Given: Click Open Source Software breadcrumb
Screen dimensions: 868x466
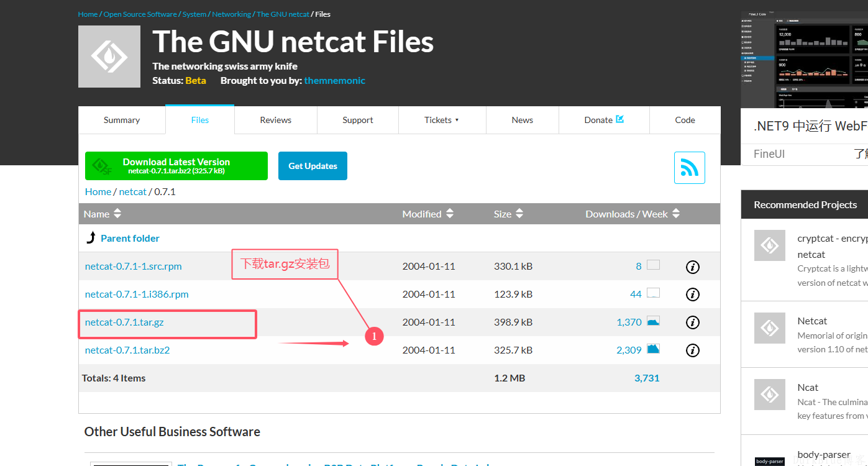Looking at the screenshot, I should point(140,14).
